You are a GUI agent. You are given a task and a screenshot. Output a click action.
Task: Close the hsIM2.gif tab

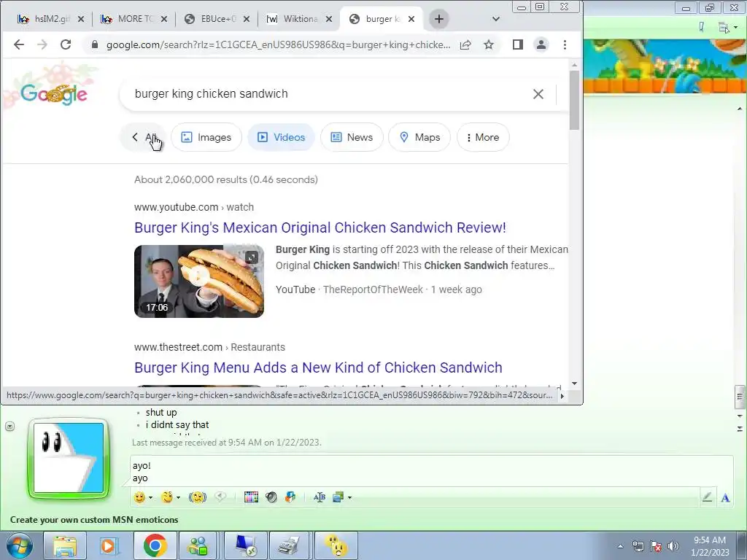coord(80,19)
